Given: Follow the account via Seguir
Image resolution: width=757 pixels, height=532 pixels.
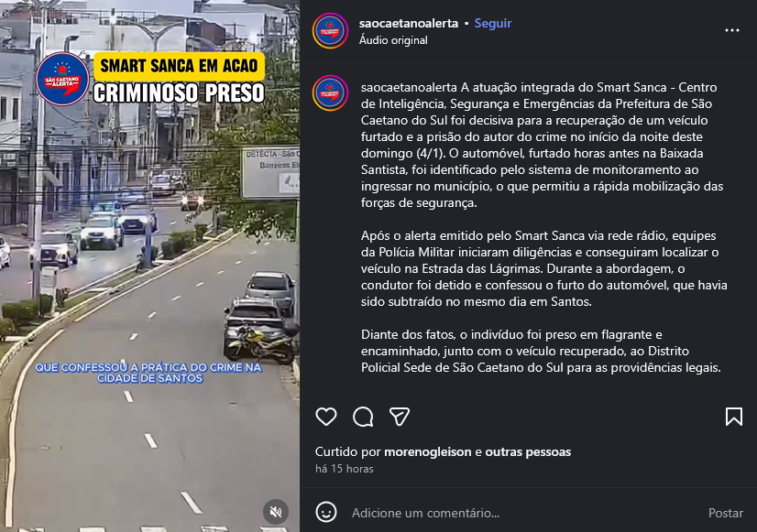Looking at the screenshot, I should tap(493, 23).
